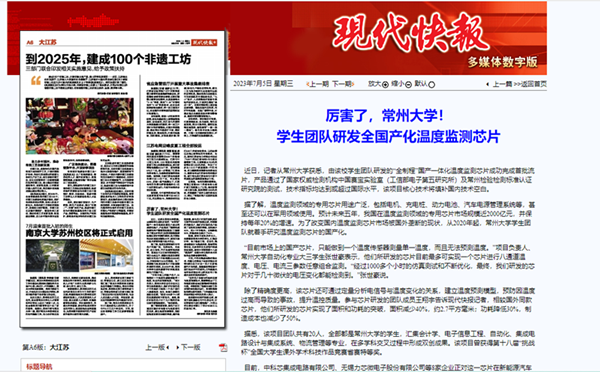Click the left arrow beside 上一版
Image resolution: width=600 pixels, height=372 pixels.
click(168, 348)
